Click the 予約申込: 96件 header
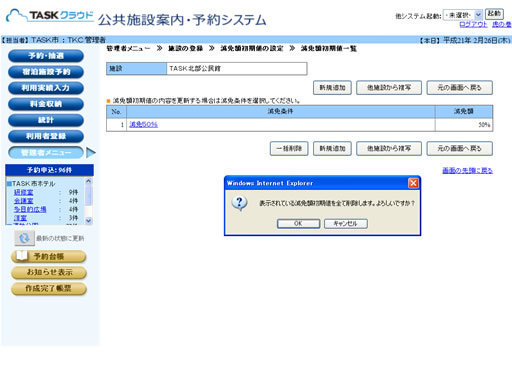This screenshot has height=384, width=512. tap(49, 170)
